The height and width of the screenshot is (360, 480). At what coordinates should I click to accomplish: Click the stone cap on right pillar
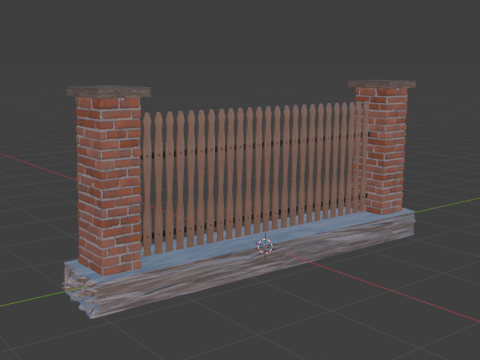[x=382, y=84]
